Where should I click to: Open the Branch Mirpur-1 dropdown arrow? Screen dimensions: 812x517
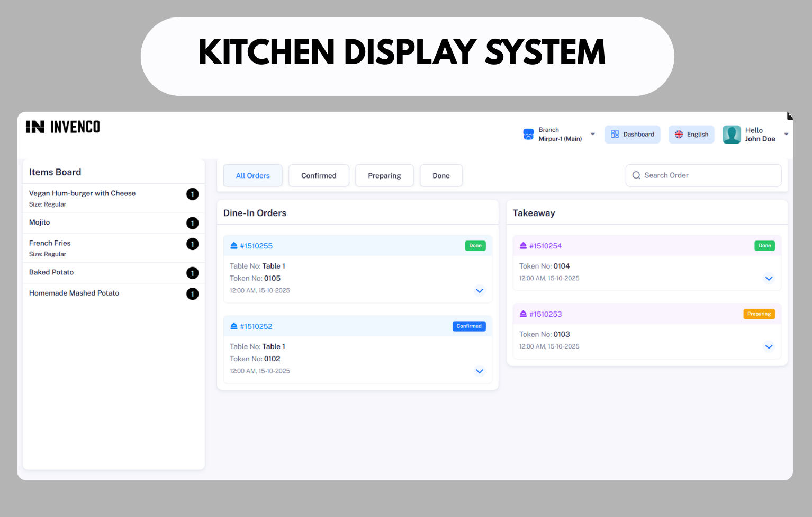593,135
